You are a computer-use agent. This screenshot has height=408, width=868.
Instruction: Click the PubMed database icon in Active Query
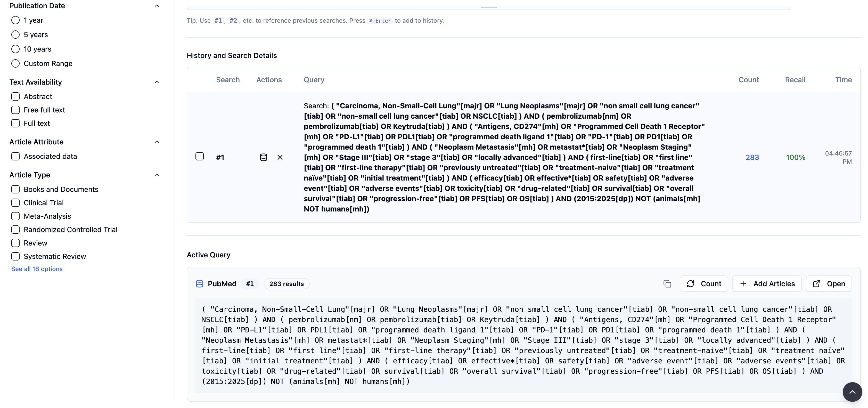(200, 284)
